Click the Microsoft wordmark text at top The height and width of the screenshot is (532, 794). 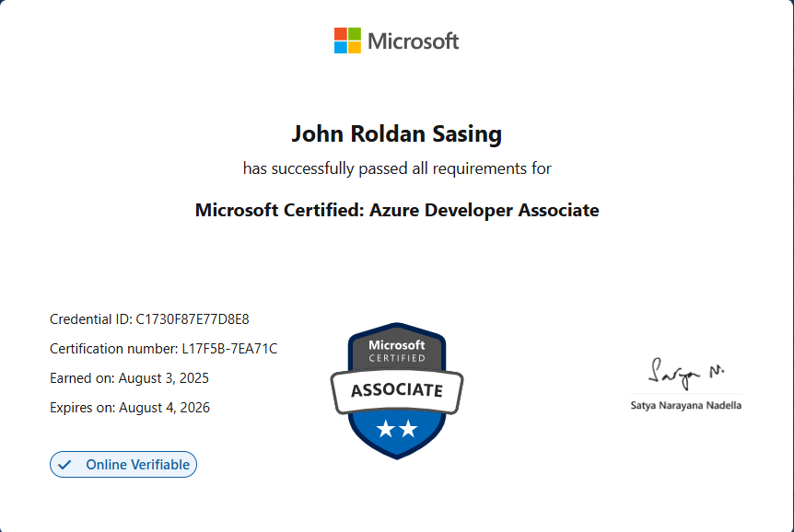tap(413, 40)
